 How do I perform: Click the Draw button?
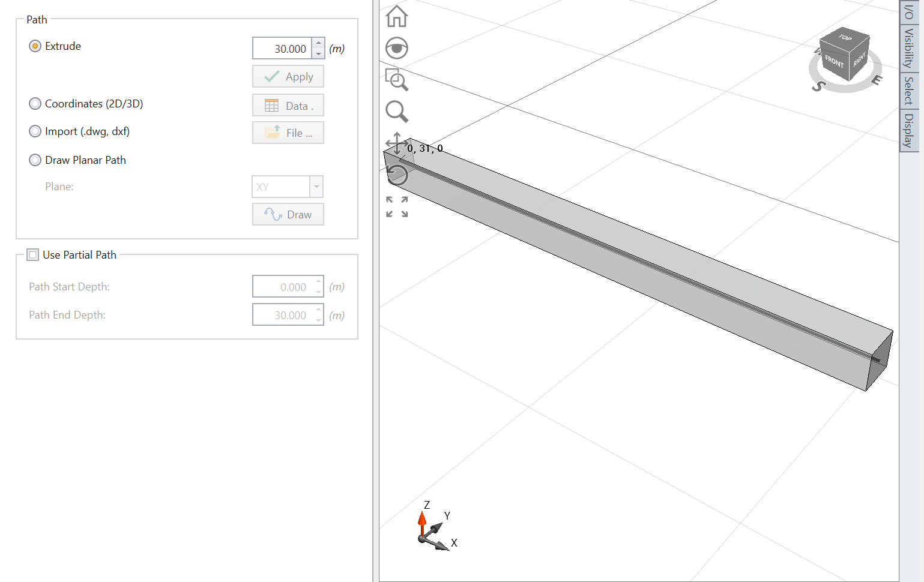tap(288, 214)
